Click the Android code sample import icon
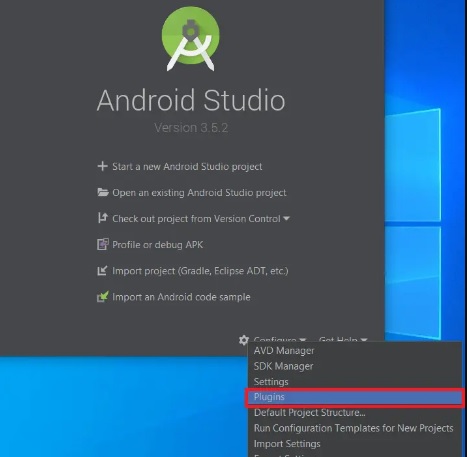This screenshot has height=457, width=467. point(102,296)
